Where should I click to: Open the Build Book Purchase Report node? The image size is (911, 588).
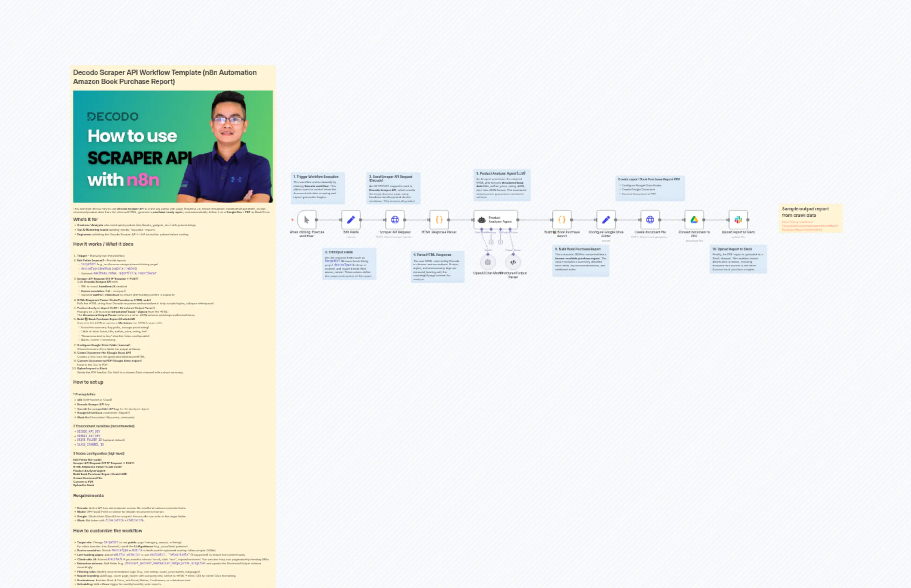[561, 220]
